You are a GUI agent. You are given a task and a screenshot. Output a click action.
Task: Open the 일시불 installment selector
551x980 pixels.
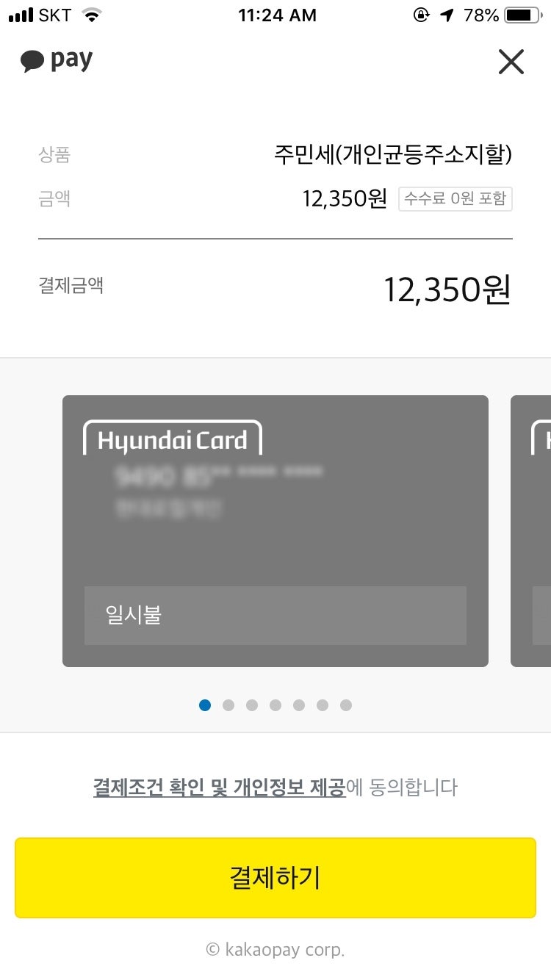click(x=275, y=616)
